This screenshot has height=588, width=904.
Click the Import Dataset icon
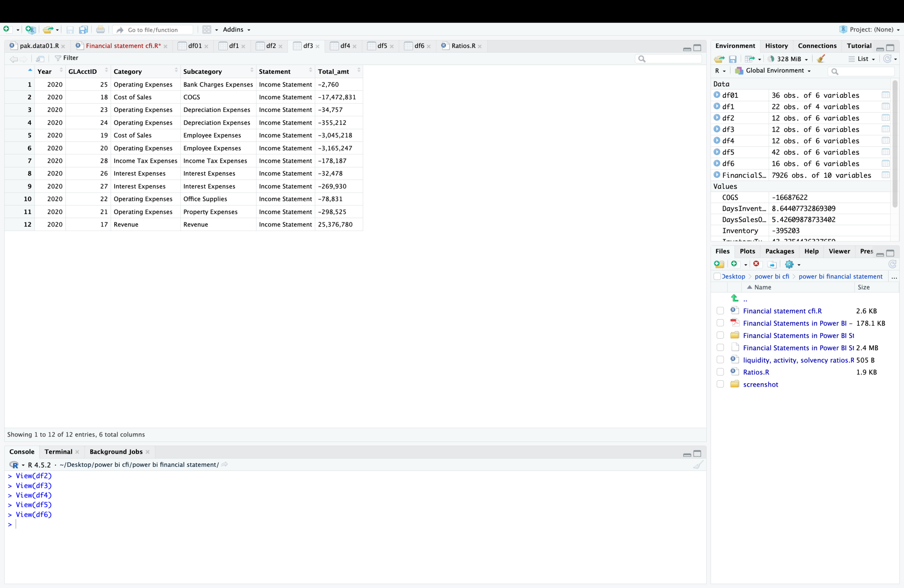(750, 59)
